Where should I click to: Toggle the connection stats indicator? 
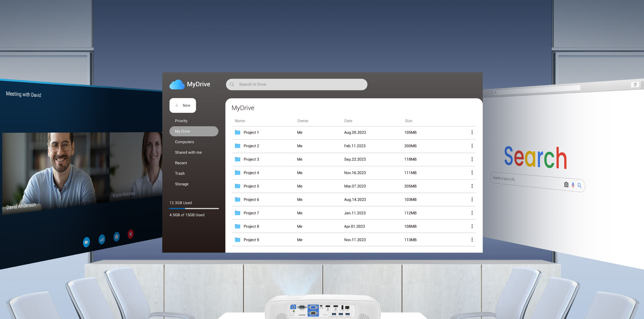tap(102, 239)
